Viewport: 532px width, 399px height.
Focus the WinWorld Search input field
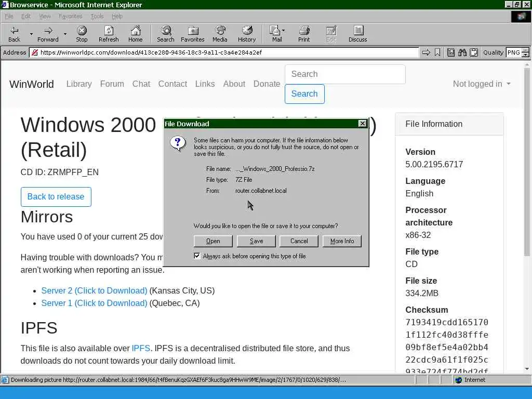click(x=345, y=74)
